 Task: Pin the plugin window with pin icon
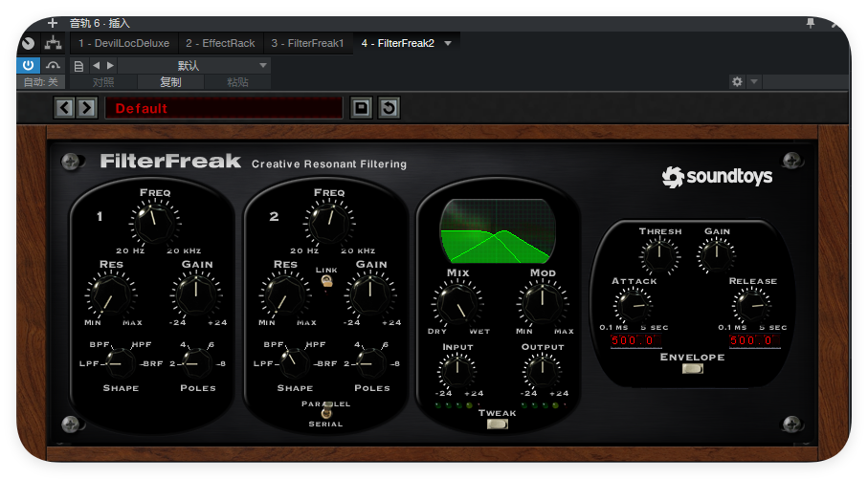[811, 23]
